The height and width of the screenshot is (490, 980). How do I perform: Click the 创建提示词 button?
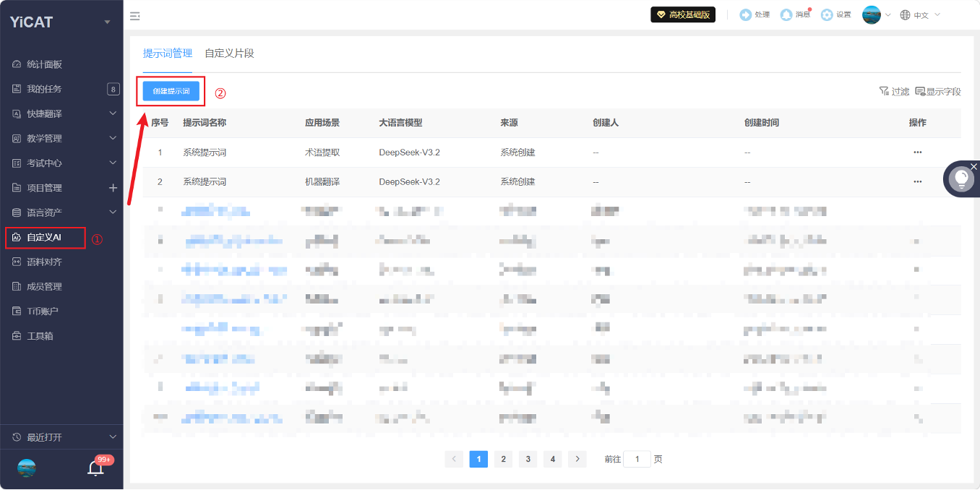tap(171, 91)
